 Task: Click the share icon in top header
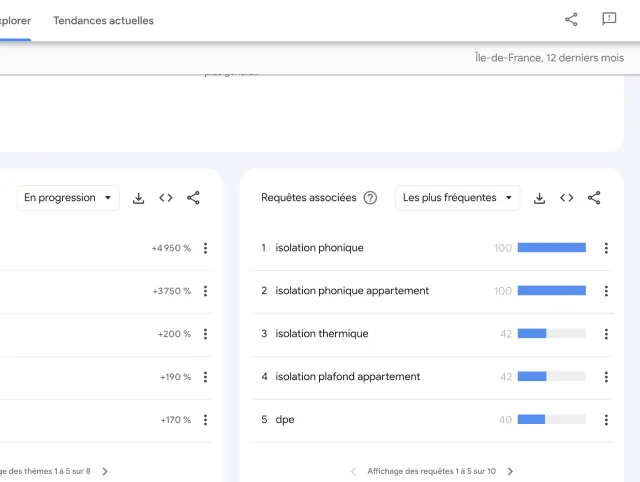[x=571, y=19]
